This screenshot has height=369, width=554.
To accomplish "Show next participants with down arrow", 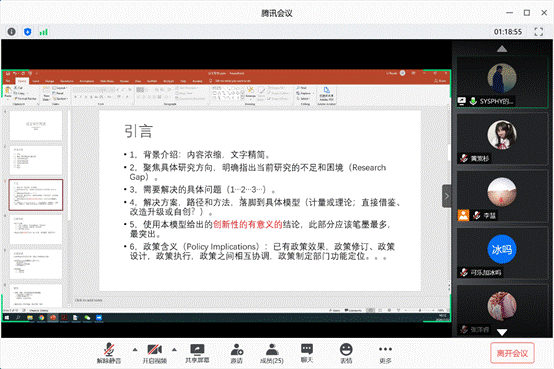I will pos(502,332).
